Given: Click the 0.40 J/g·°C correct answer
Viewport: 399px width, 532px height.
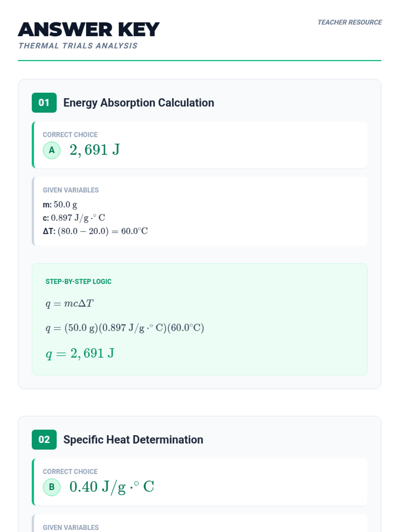Looking at the screenshot, I should click(111, 487).
